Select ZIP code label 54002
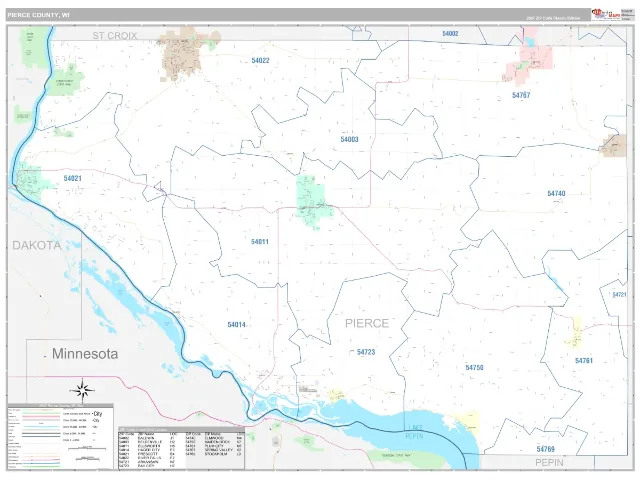The height and width of the screenshot is (480, 640). [450, 33]
